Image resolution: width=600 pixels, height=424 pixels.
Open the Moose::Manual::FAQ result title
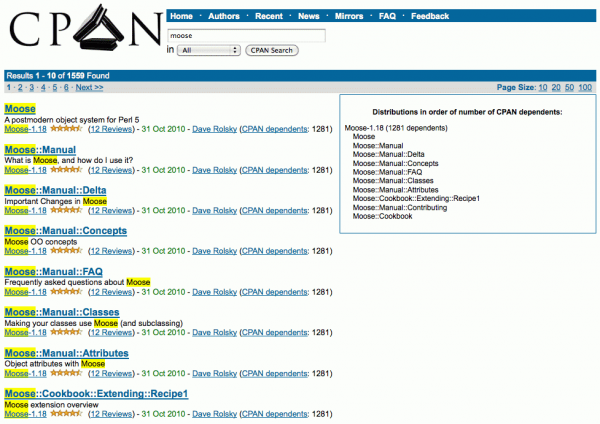[x=54, y=272]
